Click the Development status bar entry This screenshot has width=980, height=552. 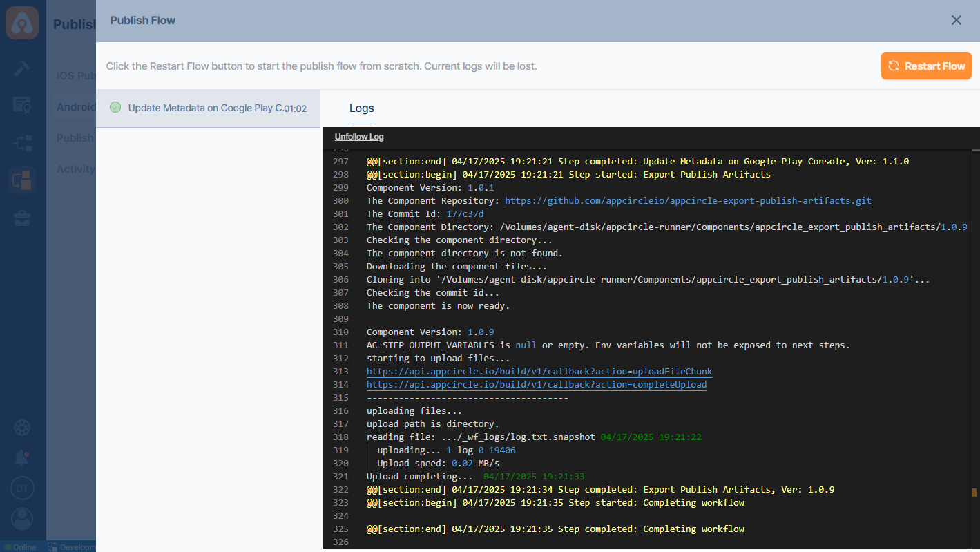72,546
